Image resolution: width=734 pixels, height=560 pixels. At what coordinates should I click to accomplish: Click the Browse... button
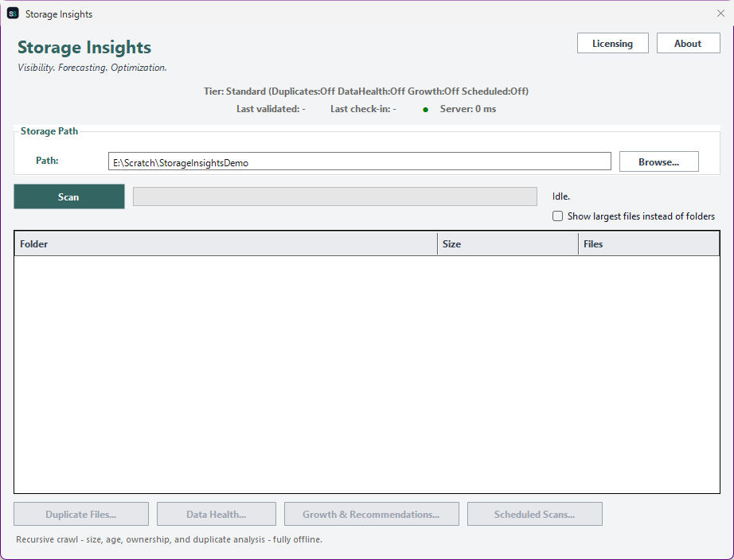[x=658, y=161]
